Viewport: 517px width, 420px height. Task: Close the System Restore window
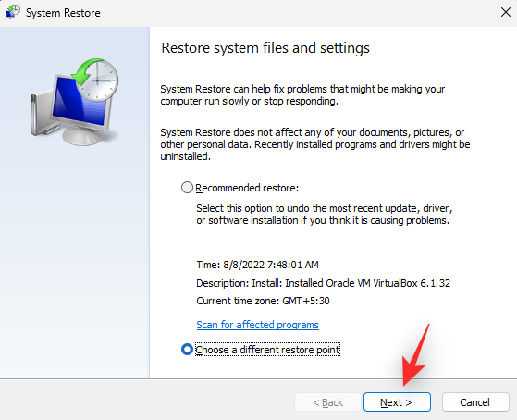point(506,13)
